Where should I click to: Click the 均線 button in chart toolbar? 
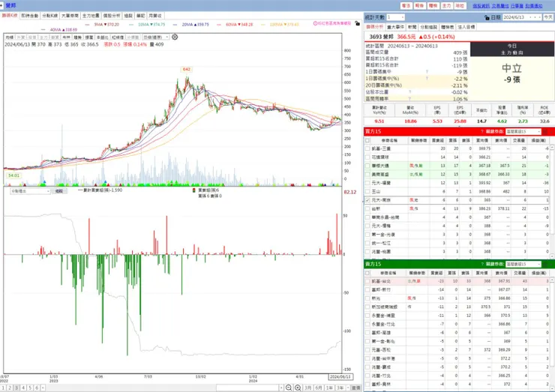tap(10, 37)
